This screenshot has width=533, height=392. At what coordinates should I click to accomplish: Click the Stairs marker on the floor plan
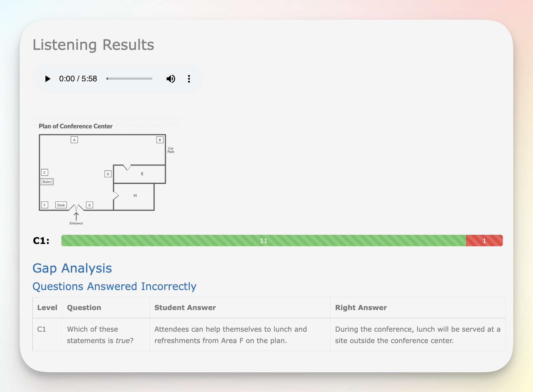click(46, 181)
